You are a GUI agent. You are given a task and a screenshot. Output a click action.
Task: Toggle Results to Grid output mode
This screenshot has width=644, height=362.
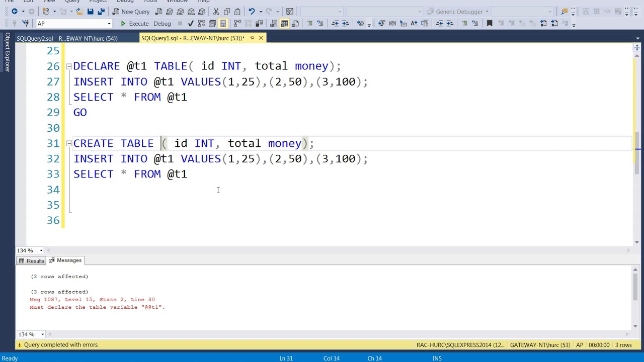284,23
